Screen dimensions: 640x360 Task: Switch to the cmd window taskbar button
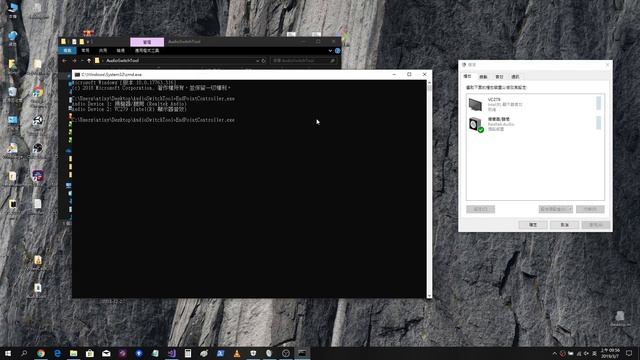(x=302, y=353)
